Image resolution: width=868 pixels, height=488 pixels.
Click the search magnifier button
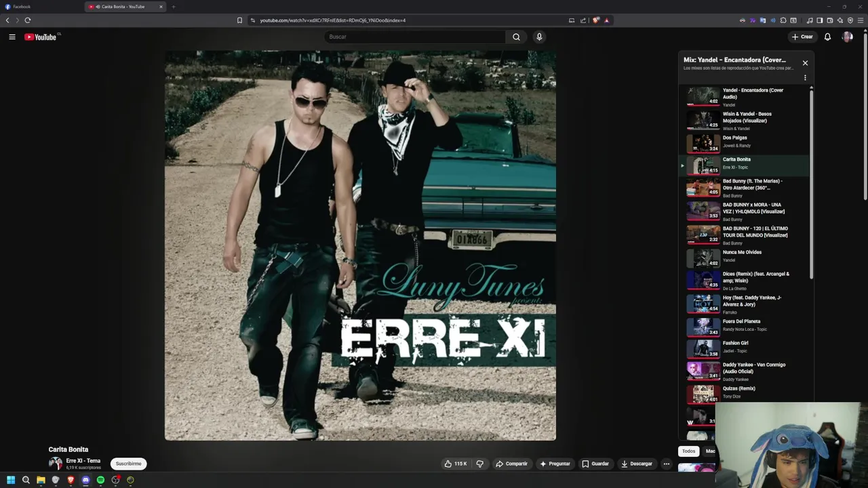click(x=516, y=37)
